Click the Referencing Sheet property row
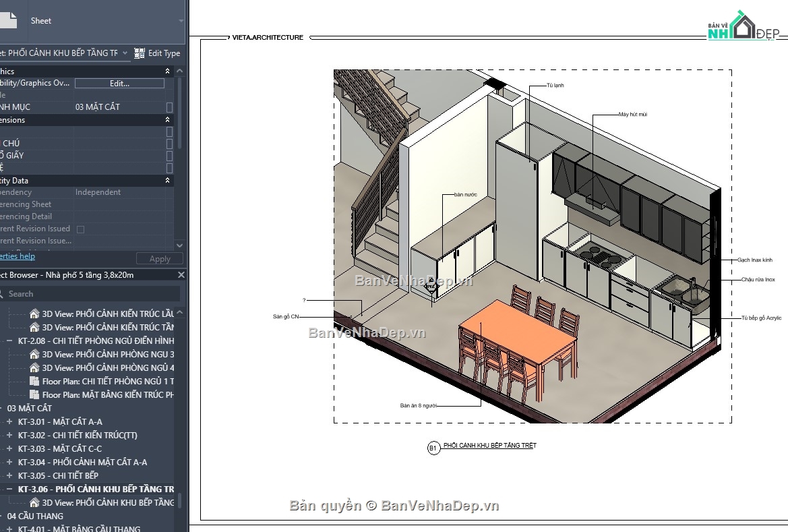Image resolution: width=788 pixels, height=532 pixels. tap(86, 204)
